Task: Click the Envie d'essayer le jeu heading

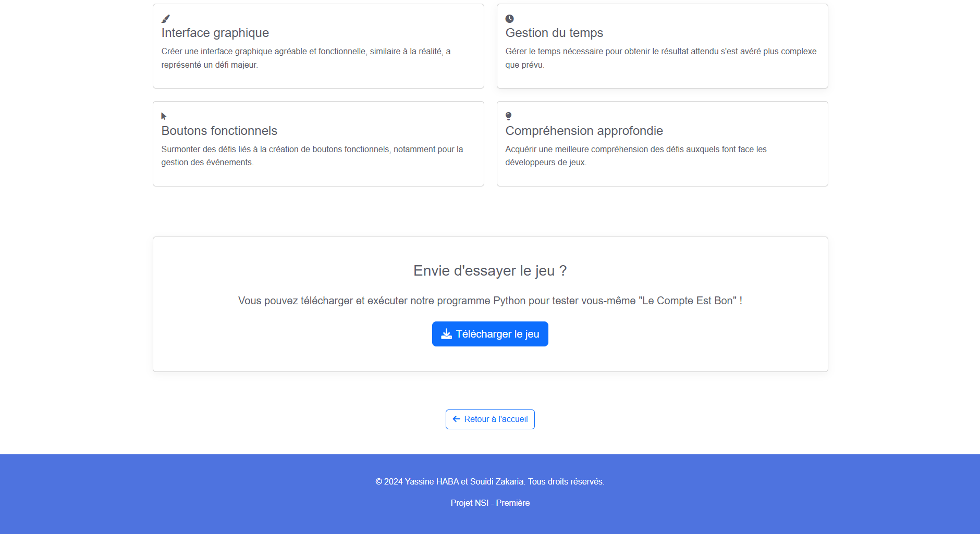Action: point(490,271)
